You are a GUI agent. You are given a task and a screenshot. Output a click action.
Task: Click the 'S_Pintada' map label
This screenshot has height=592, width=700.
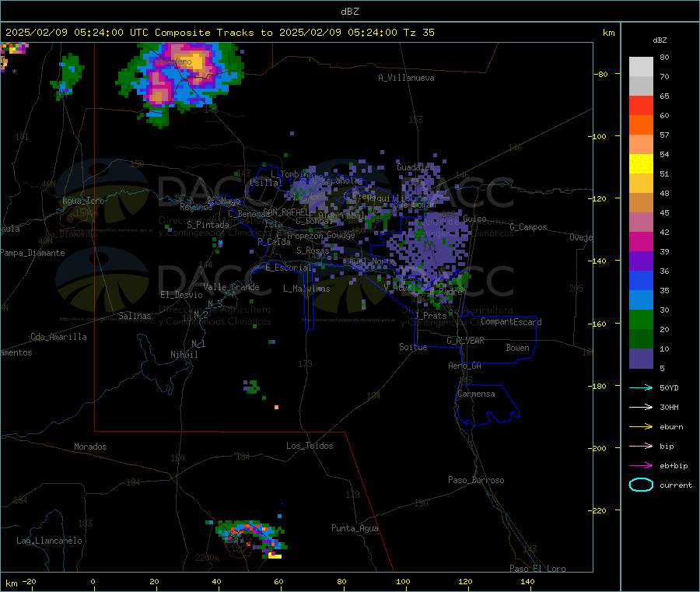coord(208,225)
